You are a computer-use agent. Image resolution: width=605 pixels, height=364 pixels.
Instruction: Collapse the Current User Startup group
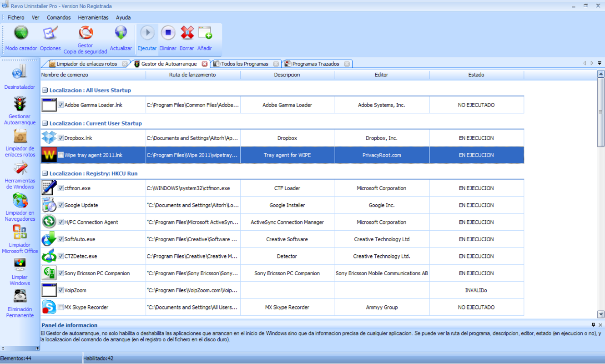tap(44, 123)
